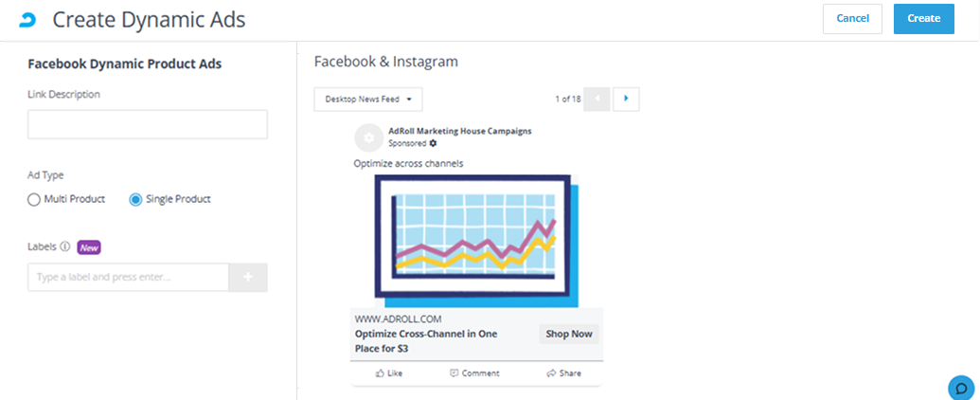Viewport: 980px width, 400px height.
Task: Click the Labels info icon
Action: pos(65,246)
